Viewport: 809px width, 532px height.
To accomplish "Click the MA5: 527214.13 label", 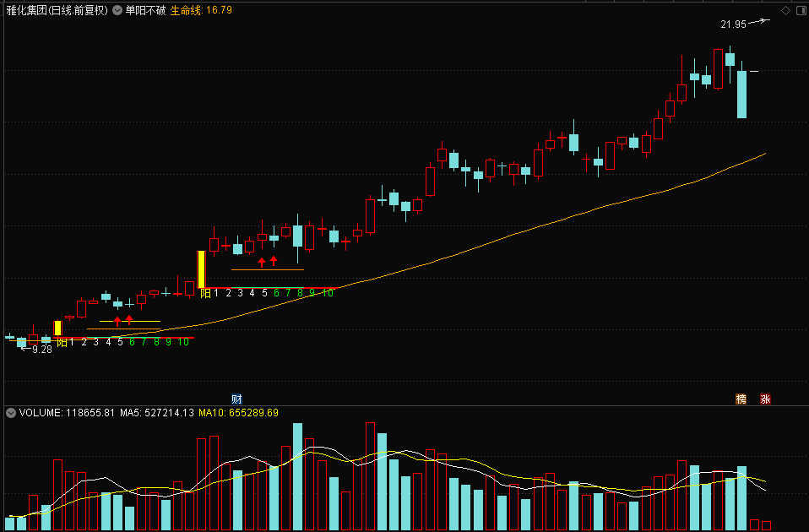I will click(157, 413).
